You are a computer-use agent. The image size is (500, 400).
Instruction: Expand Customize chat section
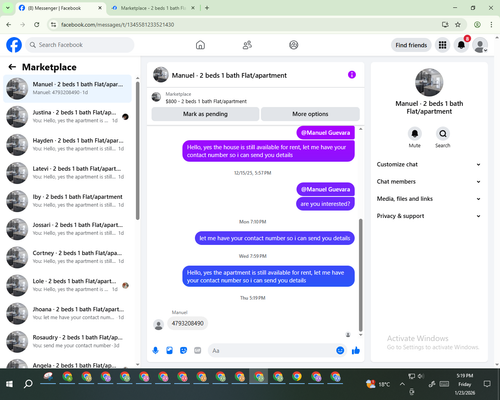[x=429, y=164]
